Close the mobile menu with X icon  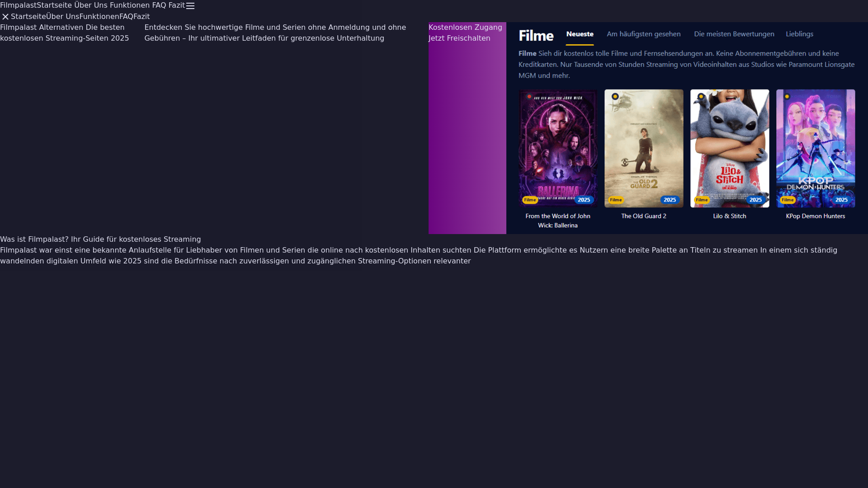point(5,17)
